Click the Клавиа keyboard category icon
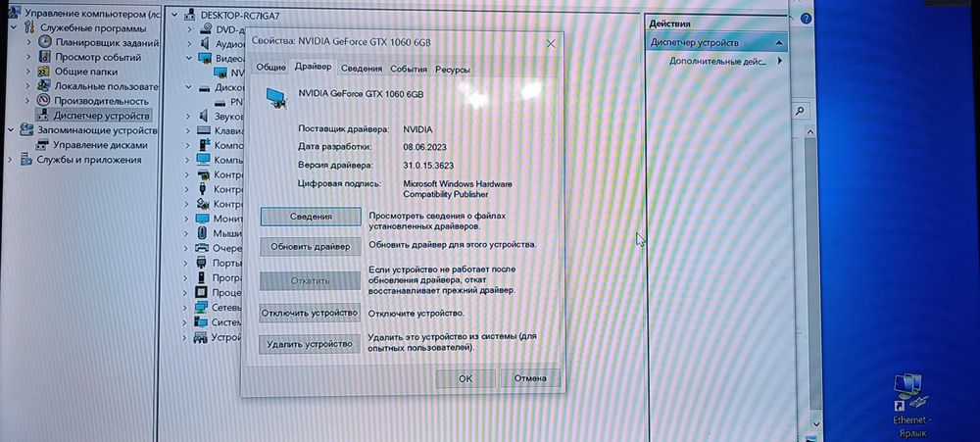Screen dimensions: 980x442 pos(204,130)
